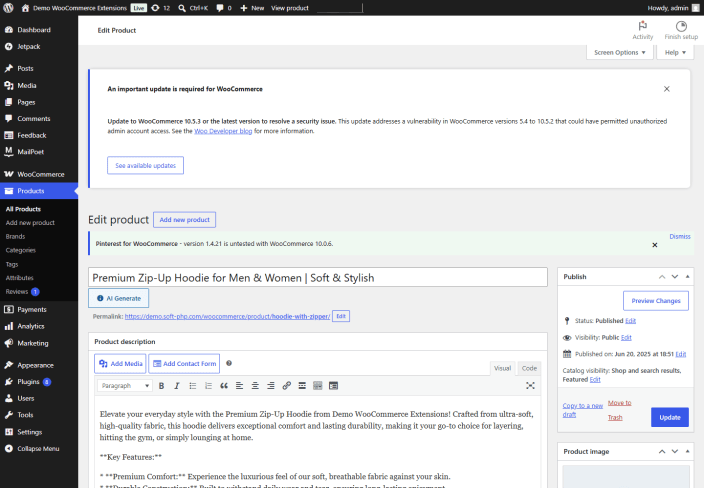Image resolution: width=704 pixels, height=488 pixels.
Task: Close the WooCommerce update notice
Action: click(x=667, y=89)
